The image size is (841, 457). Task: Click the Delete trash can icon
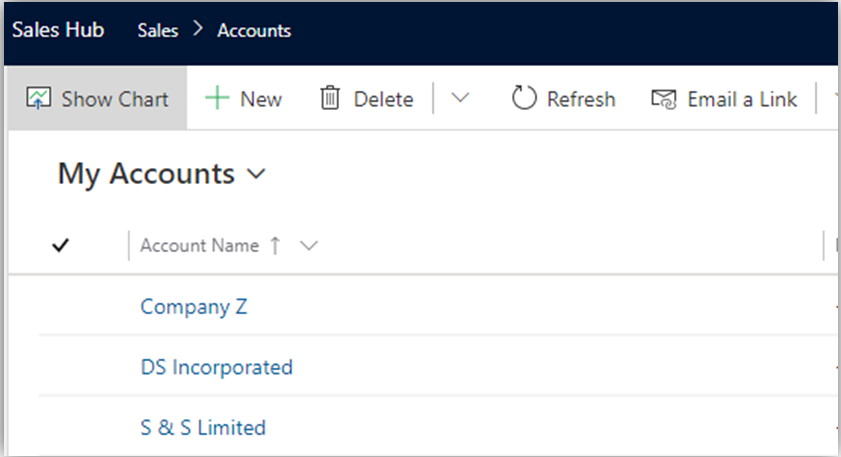[330, 98]
